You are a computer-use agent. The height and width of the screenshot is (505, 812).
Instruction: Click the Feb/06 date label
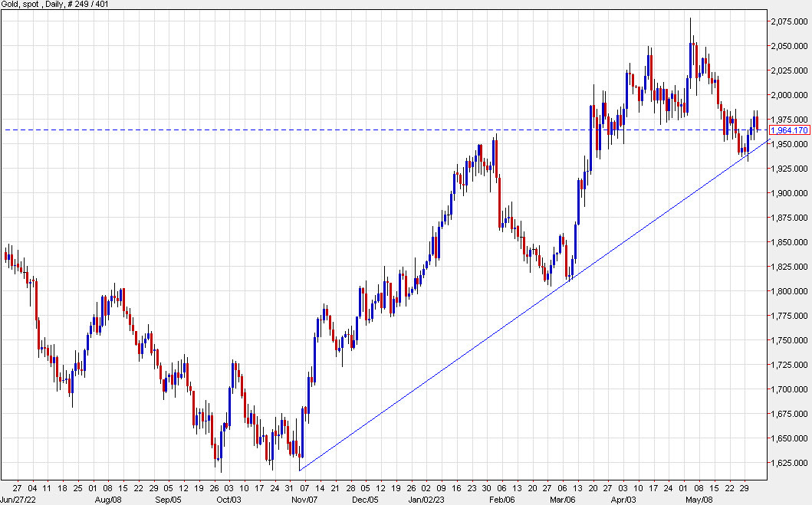click(x=500, y=499)
